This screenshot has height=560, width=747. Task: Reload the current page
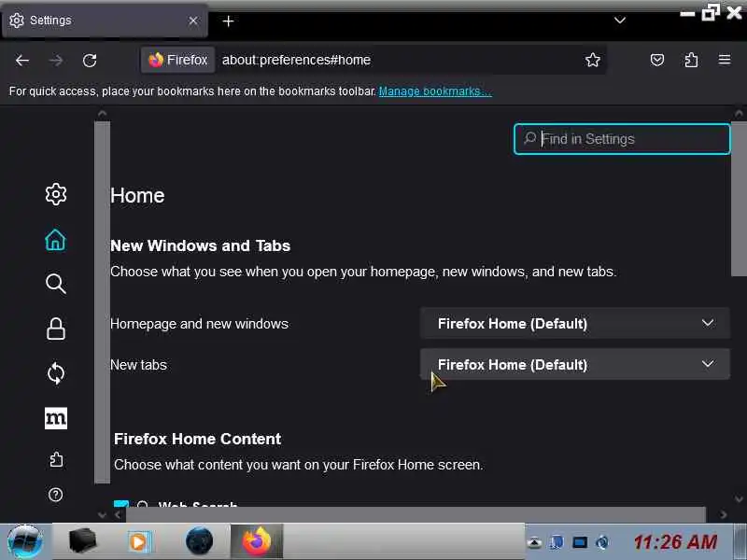[90, 61]
